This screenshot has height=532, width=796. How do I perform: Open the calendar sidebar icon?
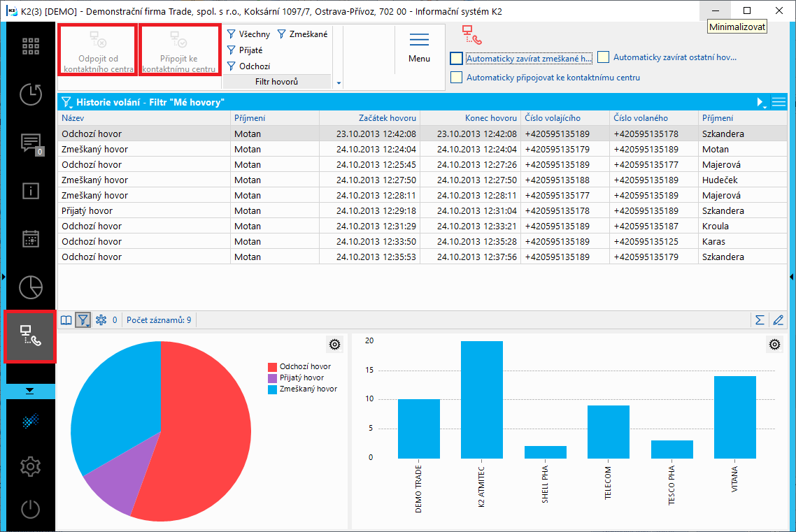(30, 239)
